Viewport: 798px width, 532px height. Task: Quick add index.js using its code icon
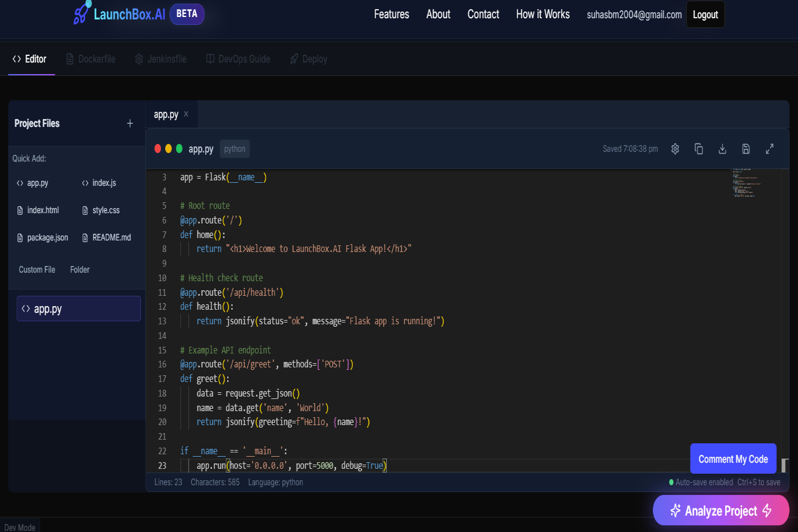[85, 182]
